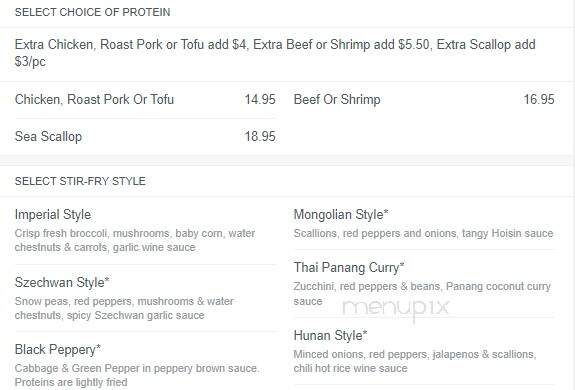Select the Szechwan Style* item

pos(62,282)
